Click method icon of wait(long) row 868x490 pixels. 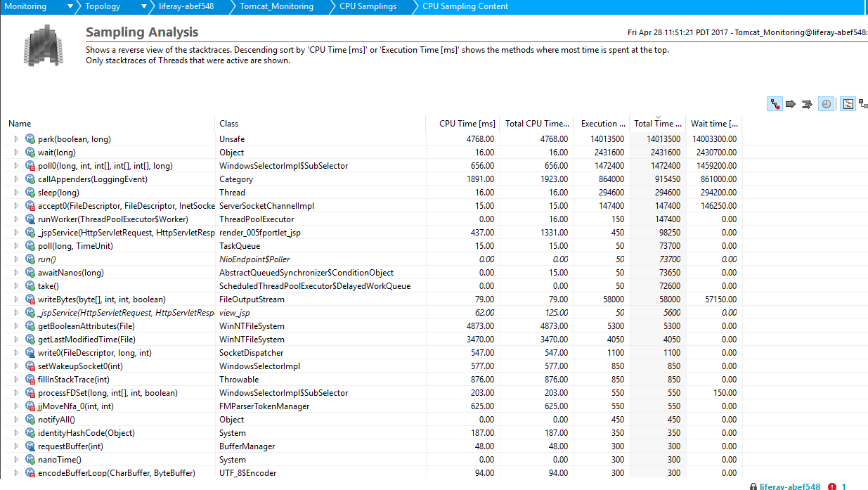(x=30, y=153)
